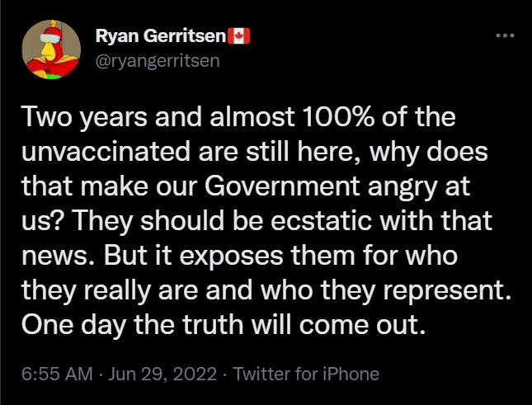Click Ryan Gerritsen's profile avatar
The width and height of the screenshot is (532, 405).
[x=49, y=49]
